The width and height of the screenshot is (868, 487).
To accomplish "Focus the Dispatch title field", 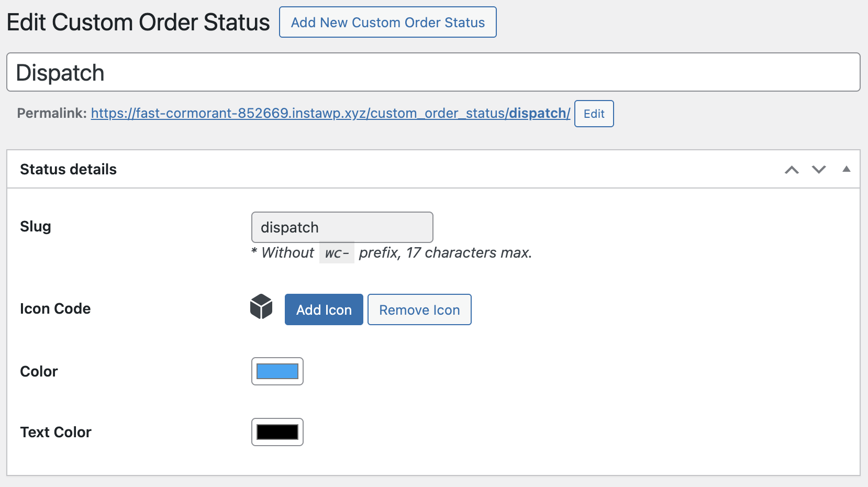I will click(x=433, y=72).
